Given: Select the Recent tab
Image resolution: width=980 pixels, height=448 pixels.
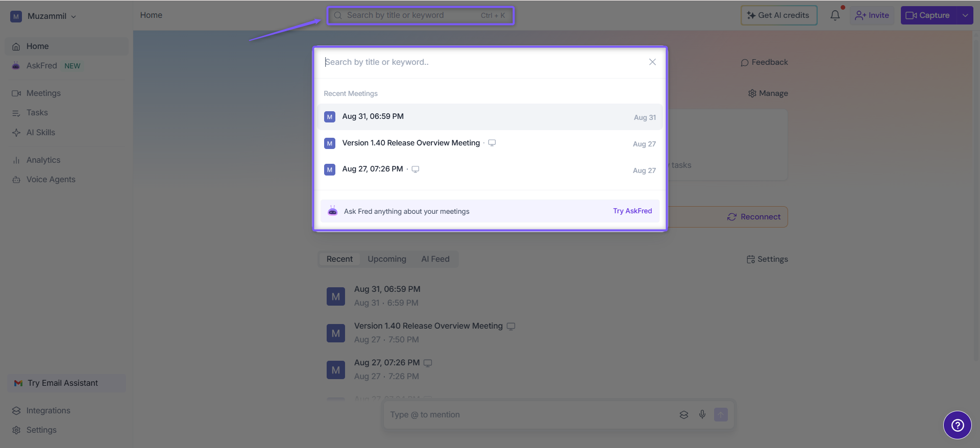Looking at the screenshot, I should pos(339,259).
